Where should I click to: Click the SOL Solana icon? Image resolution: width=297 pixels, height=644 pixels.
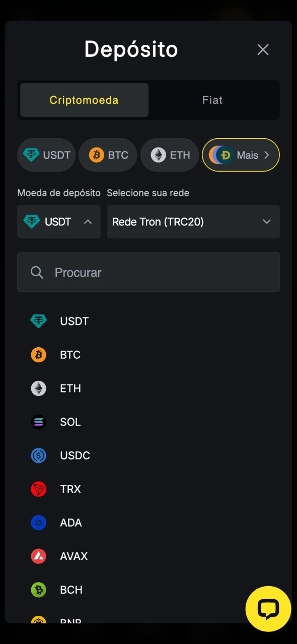(x=38, y=422)
